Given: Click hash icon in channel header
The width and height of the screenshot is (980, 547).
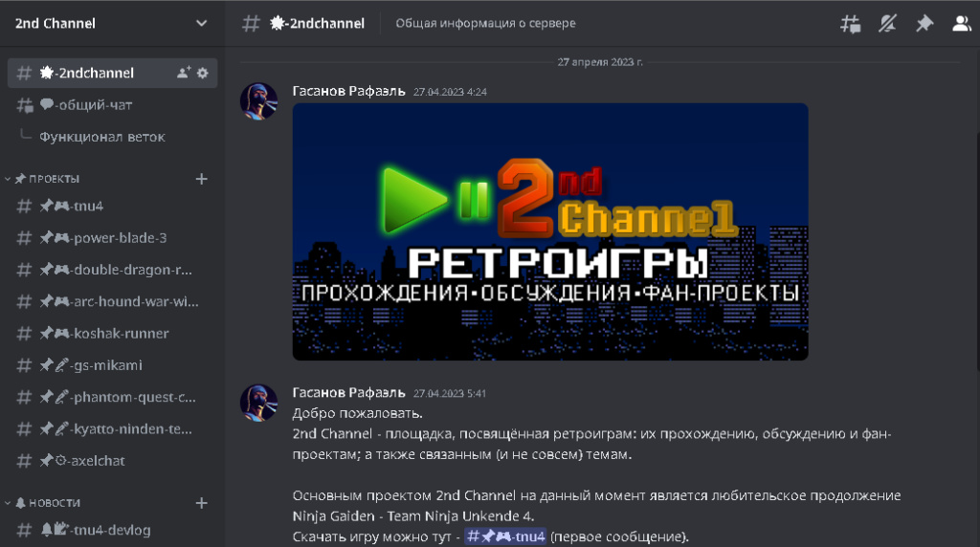Looking at the screenshot, I should [251, 24].
